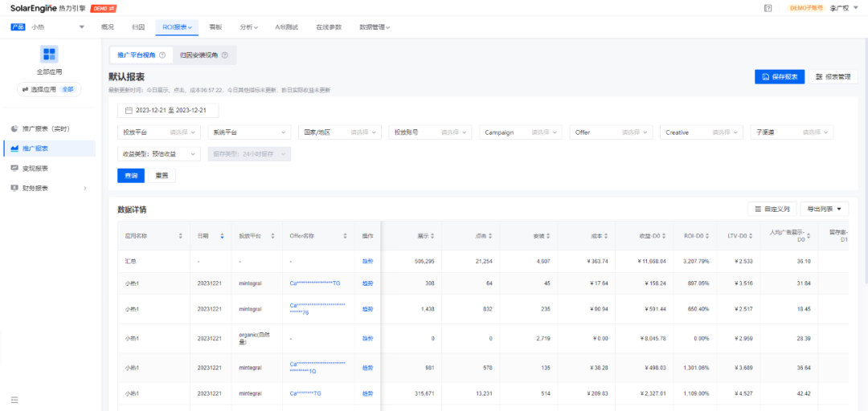Open the 子渠道 filter dropdown

tap(792, 132)
